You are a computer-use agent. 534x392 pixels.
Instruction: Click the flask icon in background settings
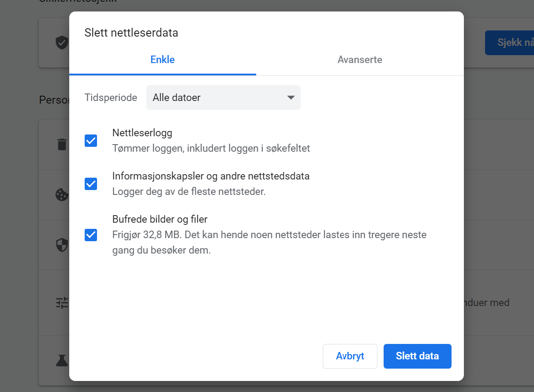click(62, 360)
